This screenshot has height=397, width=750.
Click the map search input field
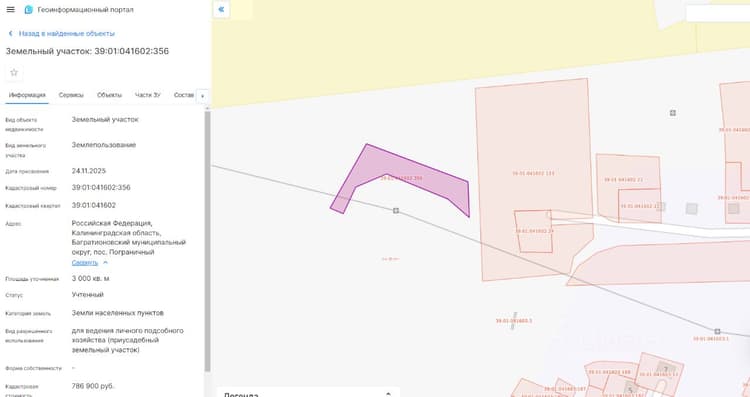click(717, 13)
